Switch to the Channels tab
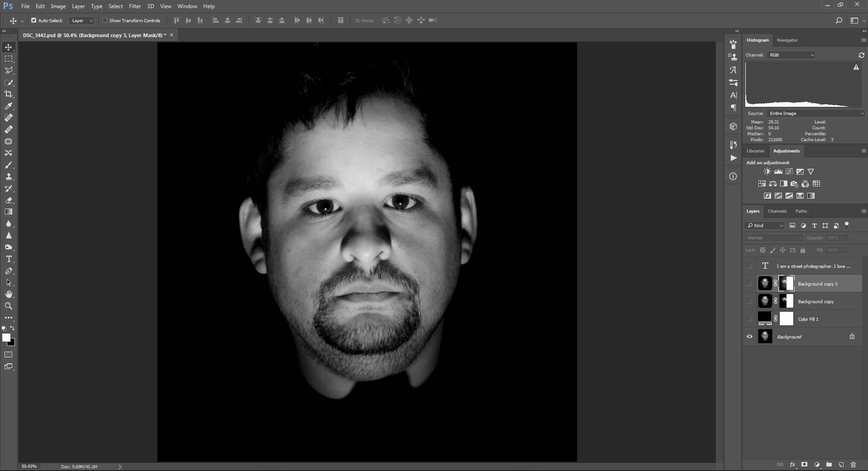The image size is (868, 471). (x=777, y=211)
